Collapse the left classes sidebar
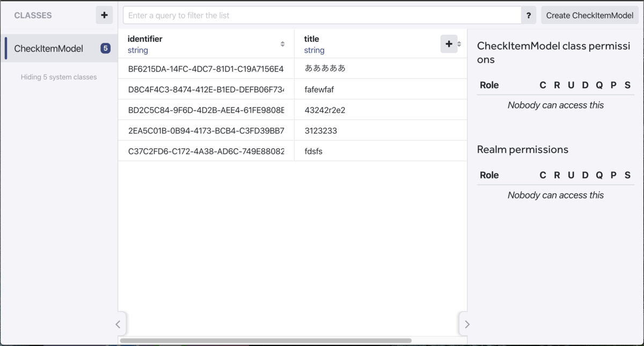The width and height of the screenshot is (644, 346). (119, 324)
